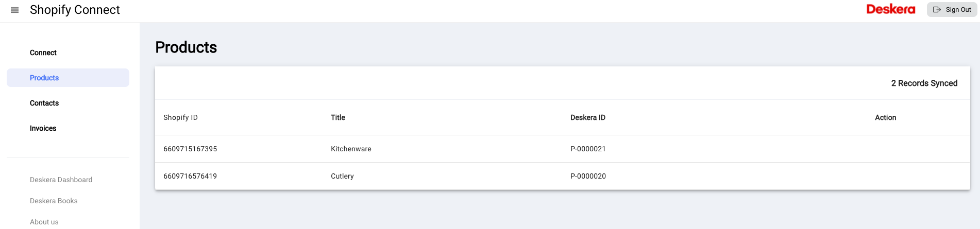
Task: Open the Invoices page
Action: (43, 128)
